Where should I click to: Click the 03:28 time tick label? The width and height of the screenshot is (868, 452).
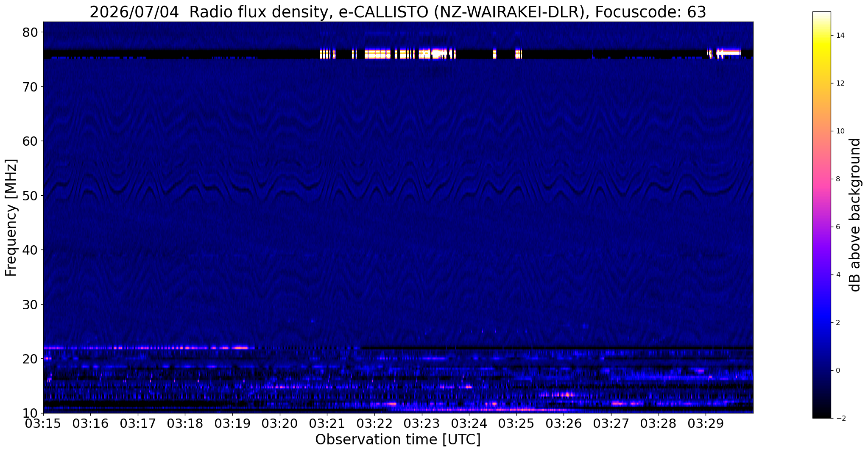(x=659, y=423)
